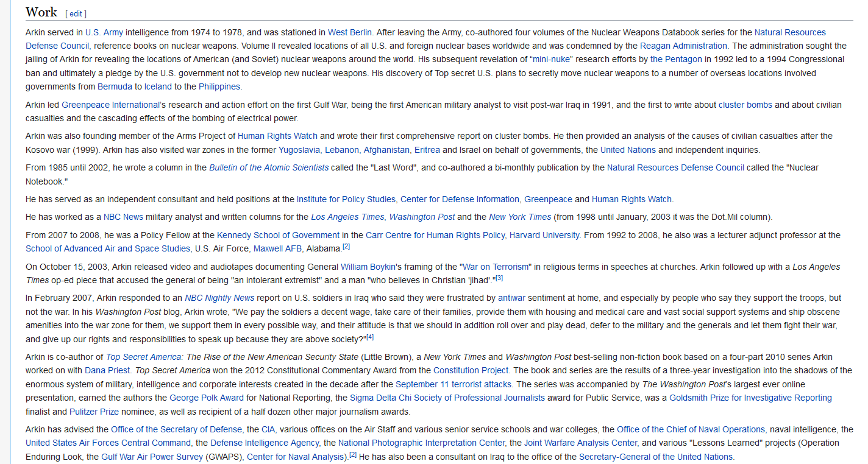868x464 pixels.
Task: Follow the Gulf War Air Power Survey link
Action: pos(152,457)
